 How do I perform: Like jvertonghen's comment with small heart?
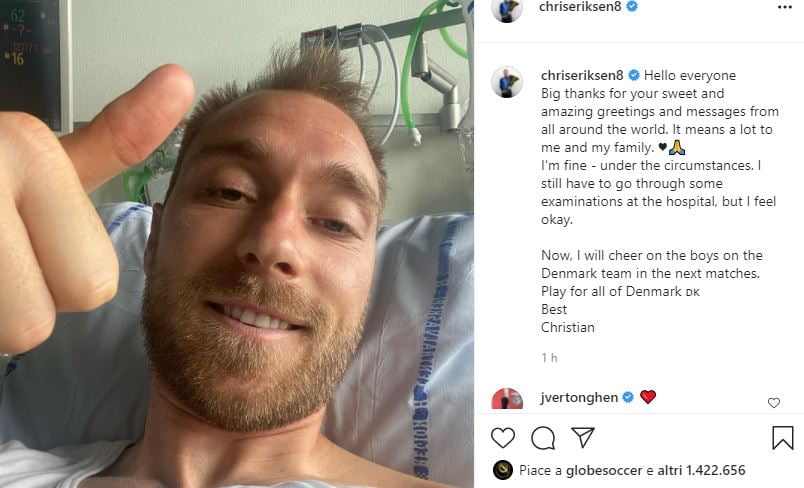[x=774, y=403]
